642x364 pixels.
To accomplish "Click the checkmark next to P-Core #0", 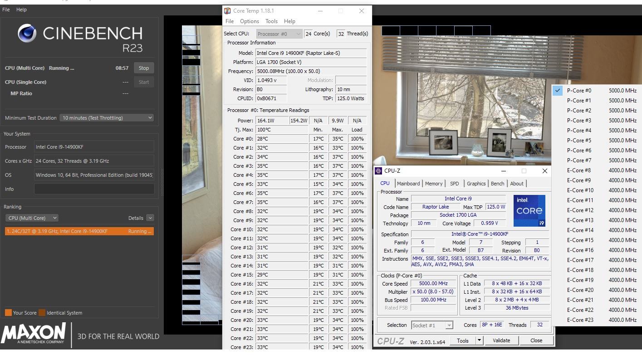I will coord(558,91).
